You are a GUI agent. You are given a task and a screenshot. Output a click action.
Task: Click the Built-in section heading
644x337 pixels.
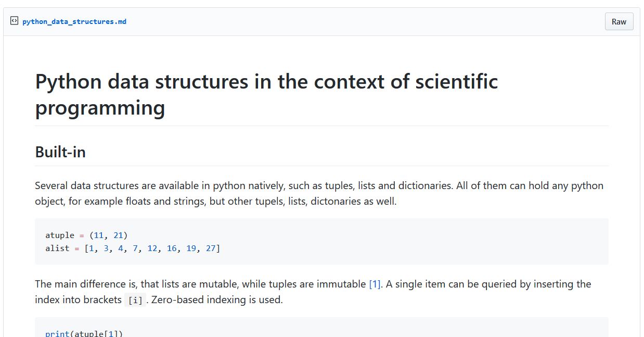(x=60, y=152)
